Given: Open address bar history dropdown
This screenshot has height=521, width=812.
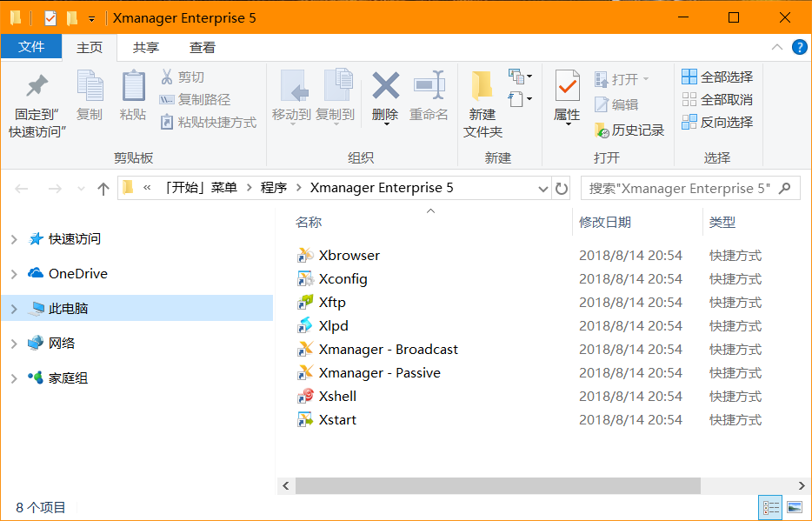Looking at the screenshot, I should 542,189.
